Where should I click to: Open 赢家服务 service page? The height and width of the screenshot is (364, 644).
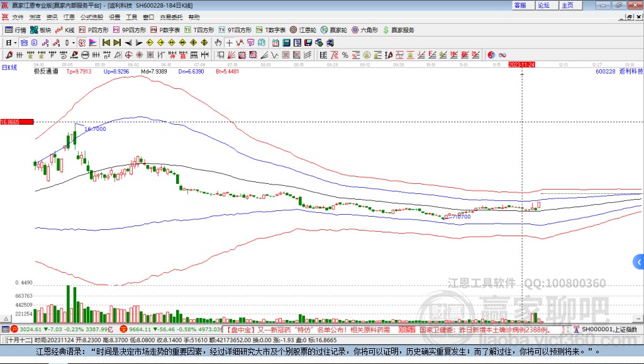point(398,30)
